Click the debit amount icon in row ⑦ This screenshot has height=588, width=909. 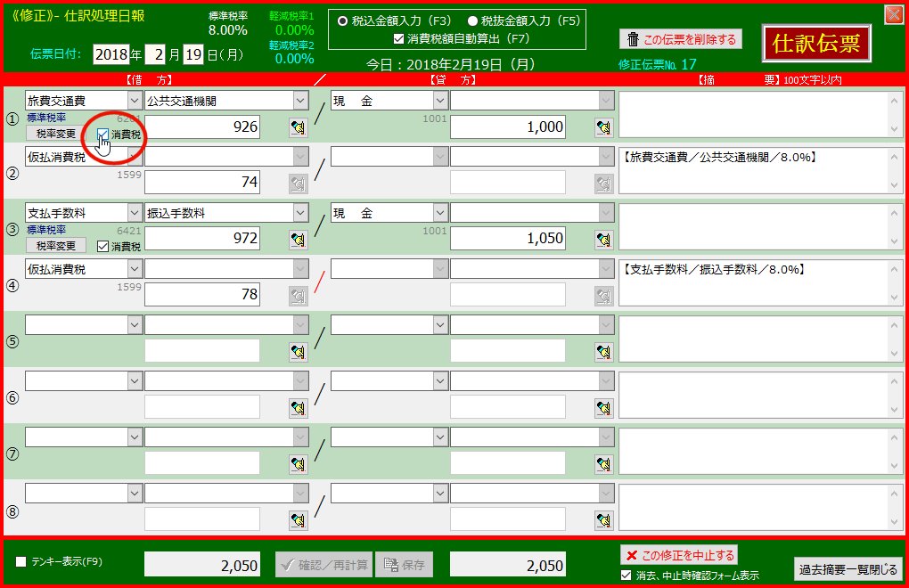(298, 463)
